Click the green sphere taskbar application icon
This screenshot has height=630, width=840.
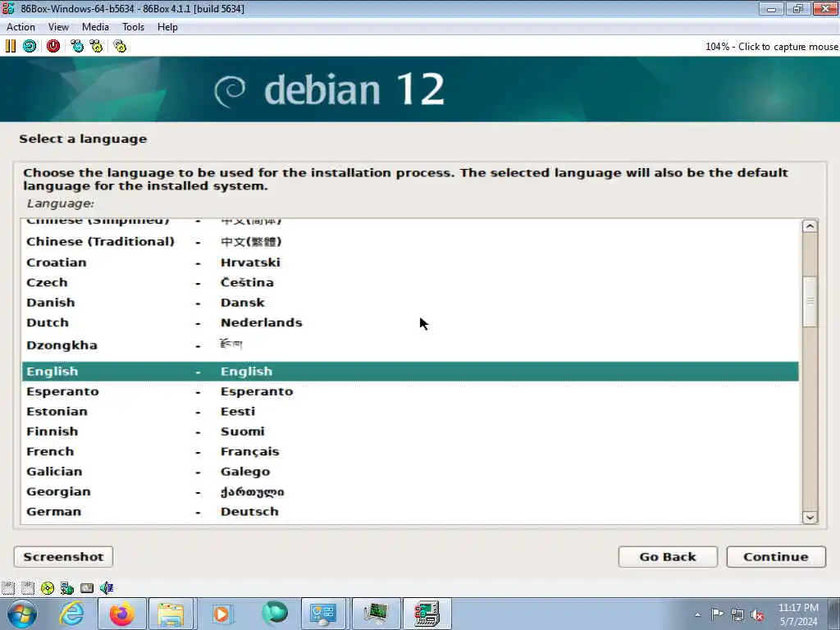coord(274,613)
